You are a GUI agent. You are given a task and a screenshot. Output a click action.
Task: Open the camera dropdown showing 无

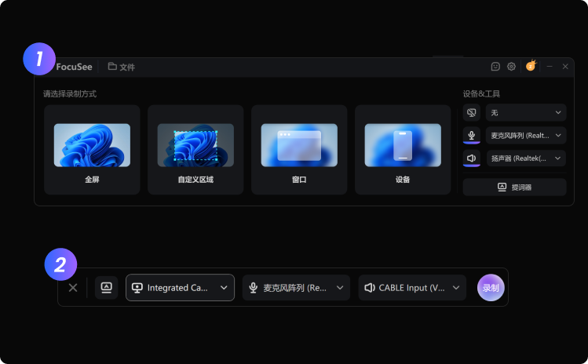click(x=526, y=112)
